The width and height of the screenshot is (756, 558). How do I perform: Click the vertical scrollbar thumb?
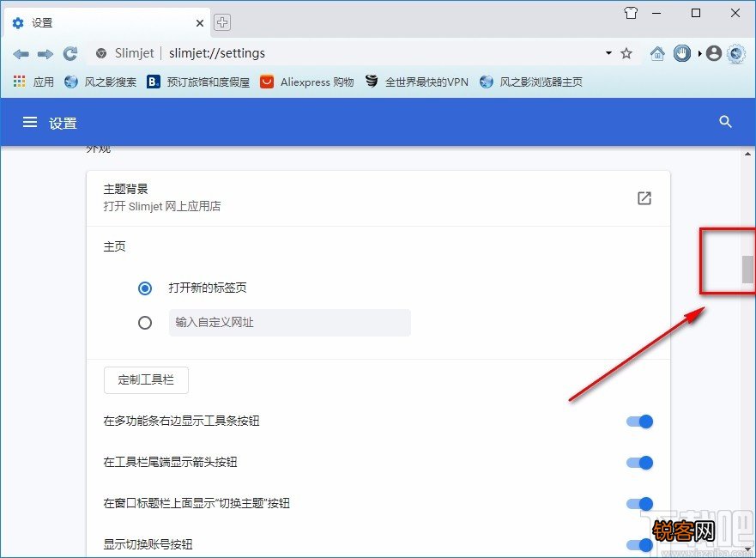(x=747, y=269)
